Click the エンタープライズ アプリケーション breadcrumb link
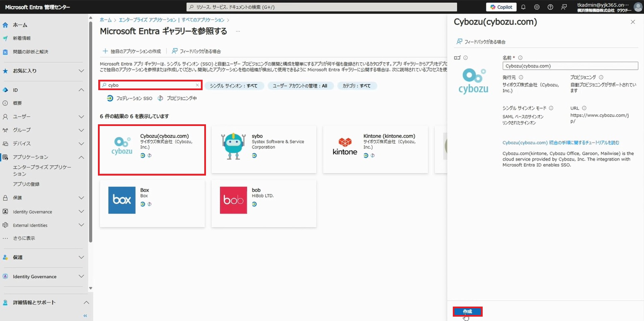The width and height of the screenshot is (644, 321). (148, 20)
